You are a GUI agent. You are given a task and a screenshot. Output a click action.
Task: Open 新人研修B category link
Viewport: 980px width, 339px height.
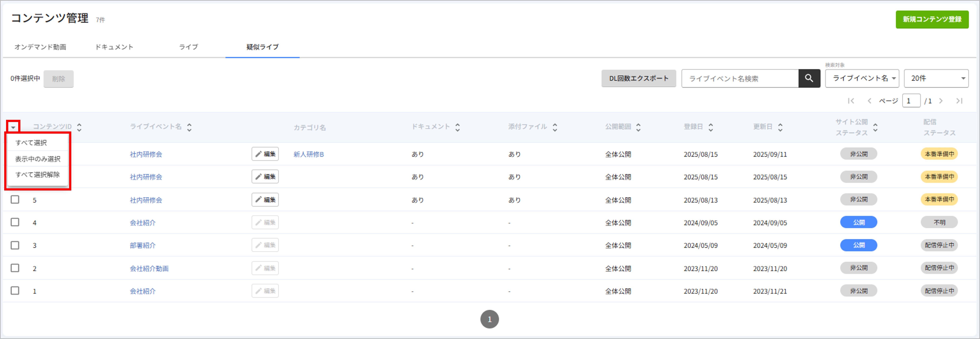[309, 154]
